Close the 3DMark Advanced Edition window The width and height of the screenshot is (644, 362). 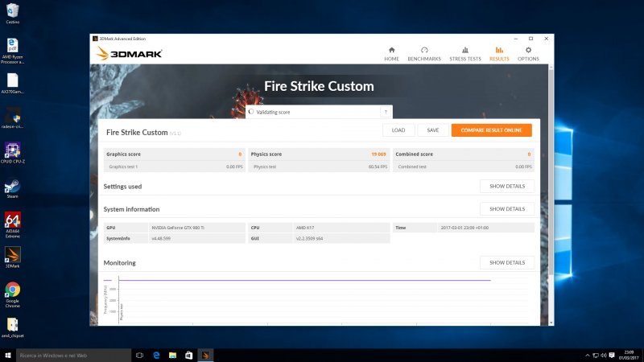point(547,39)
